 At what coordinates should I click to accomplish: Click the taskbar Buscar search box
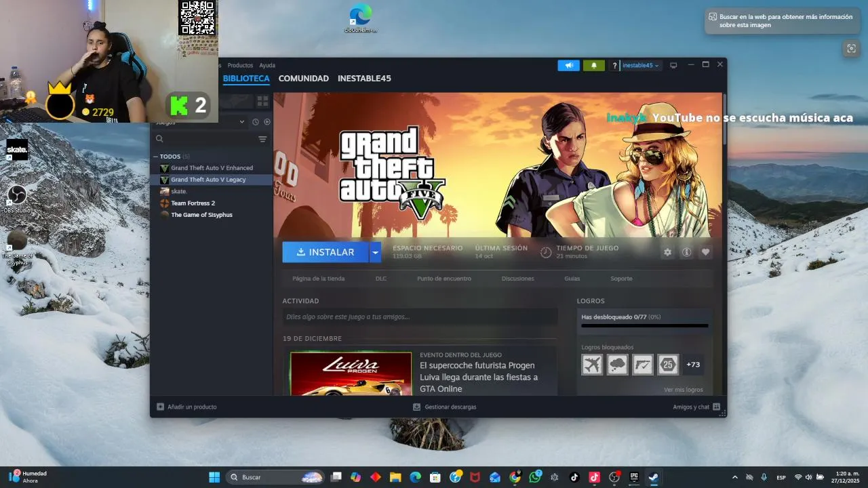coord(275,477)
